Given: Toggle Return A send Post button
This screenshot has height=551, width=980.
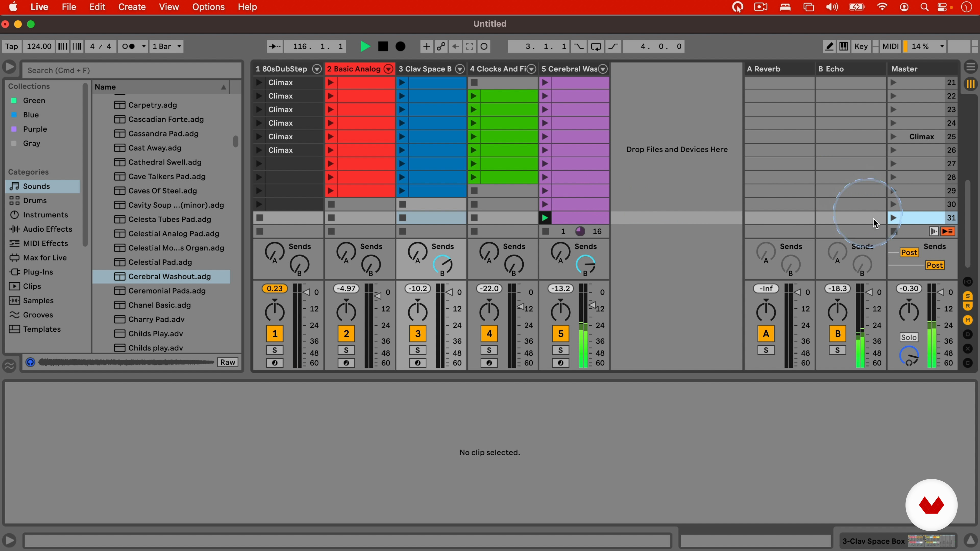Looking at the screenshot, I should (909, 253).
